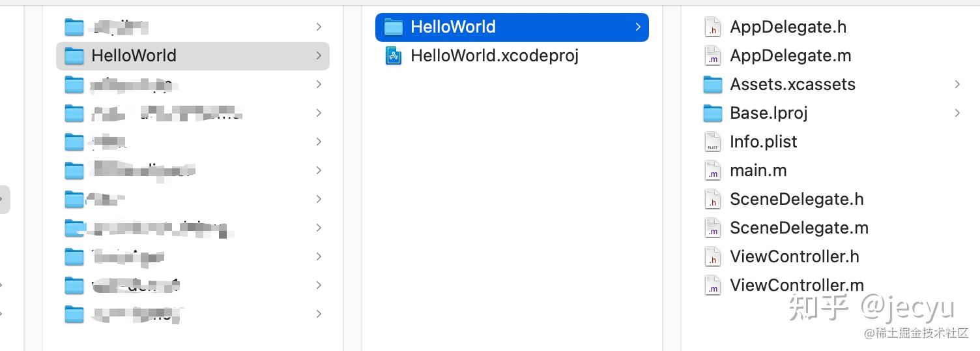Expand the Base.lproj folder chevron
The image size is (980, 351).
click(x=957, y=113)
